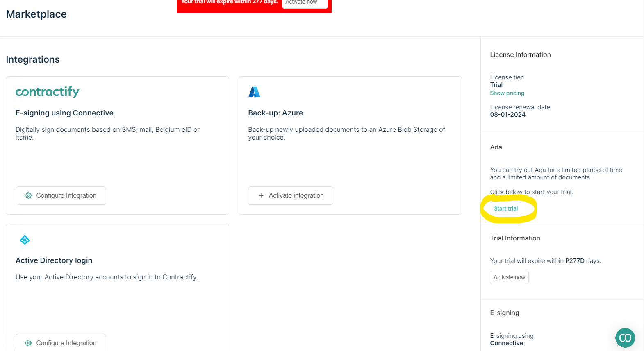Image resolution: width=644 pixels, height=351 pixels.
Task: Click the Contractify logo in E-signing card
Action: click(x=48, y=92)
